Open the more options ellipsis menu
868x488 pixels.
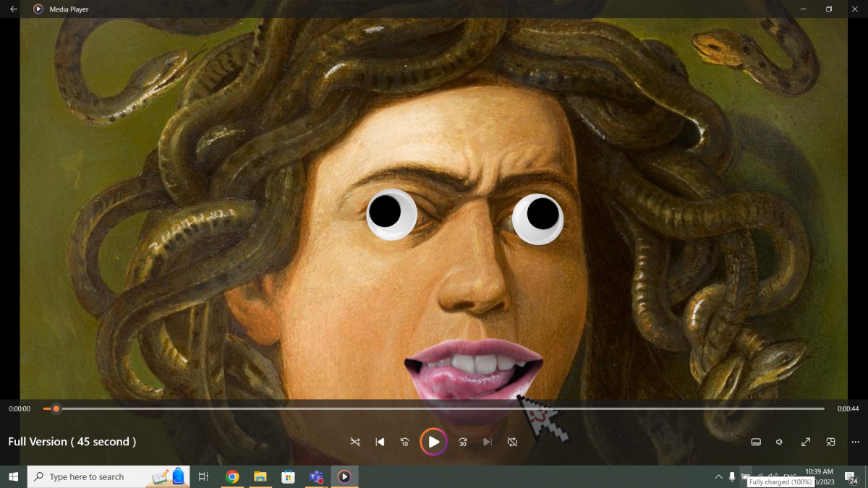point(856,442)
